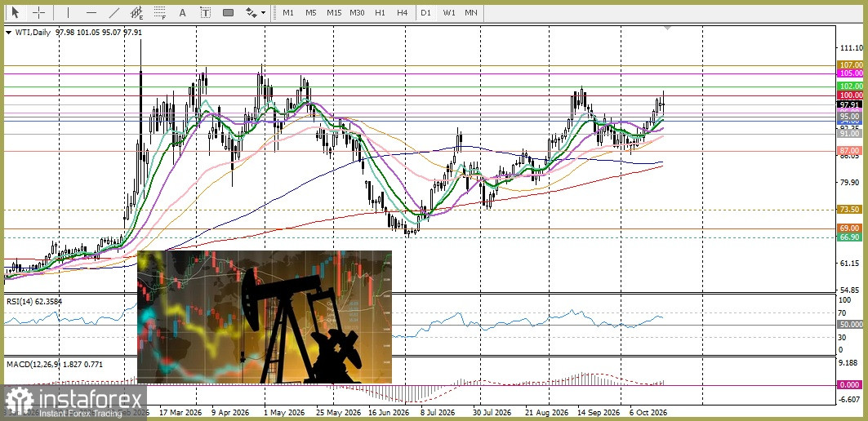Click the RSI scale value 30
Image resolution: width=868 pixels, height=421 pixels.
click(844, 337)
